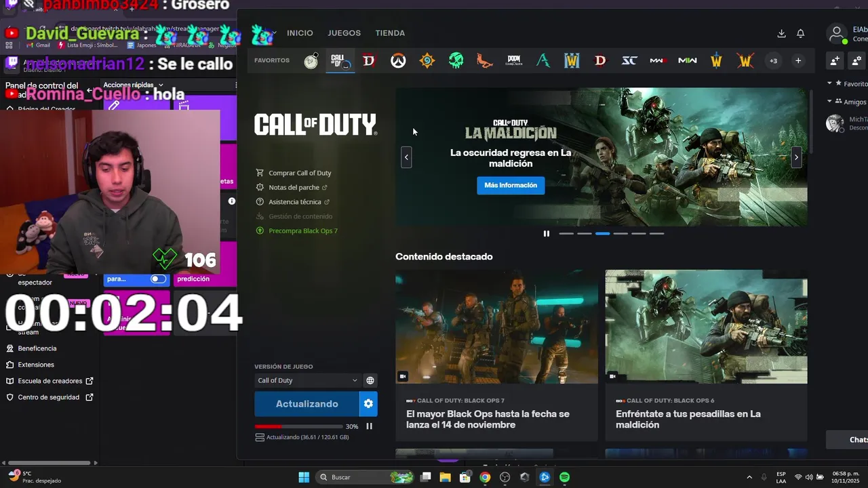Expand the Call of Duty game version dropdown
868x488 pixels.
(x=307, y=380)
